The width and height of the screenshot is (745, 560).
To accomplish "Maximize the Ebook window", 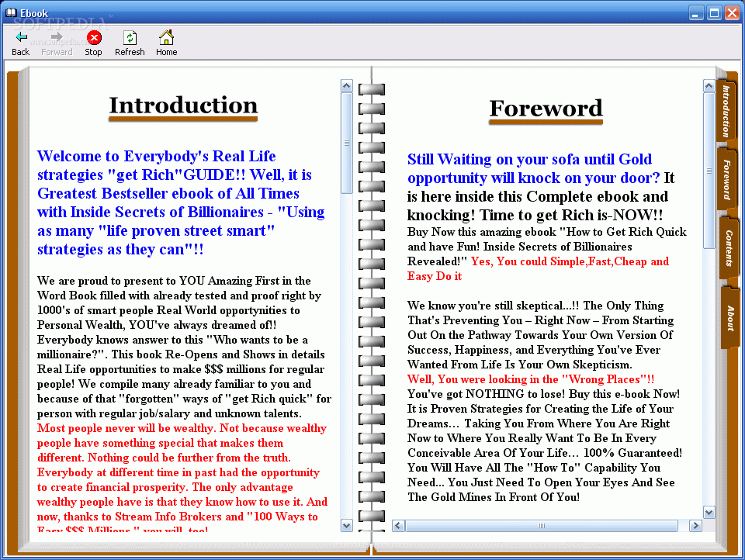I will [714, 13].
